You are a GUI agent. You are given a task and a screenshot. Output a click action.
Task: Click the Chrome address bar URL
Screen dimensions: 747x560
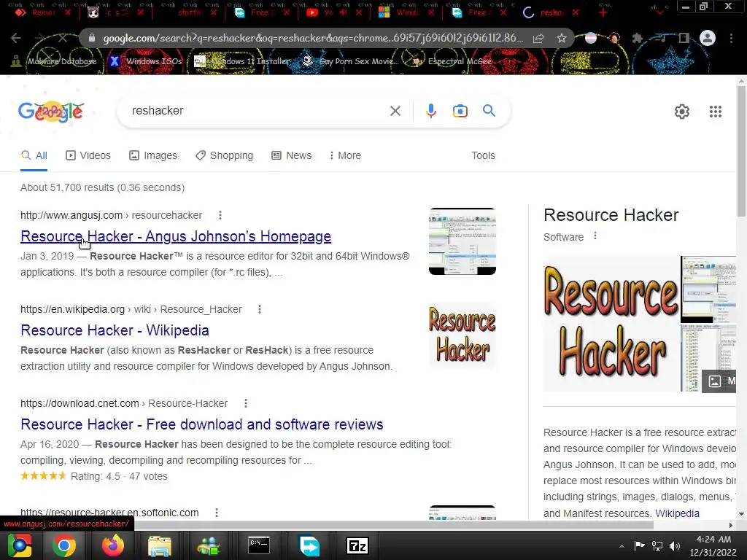click(x=312, y=38)
